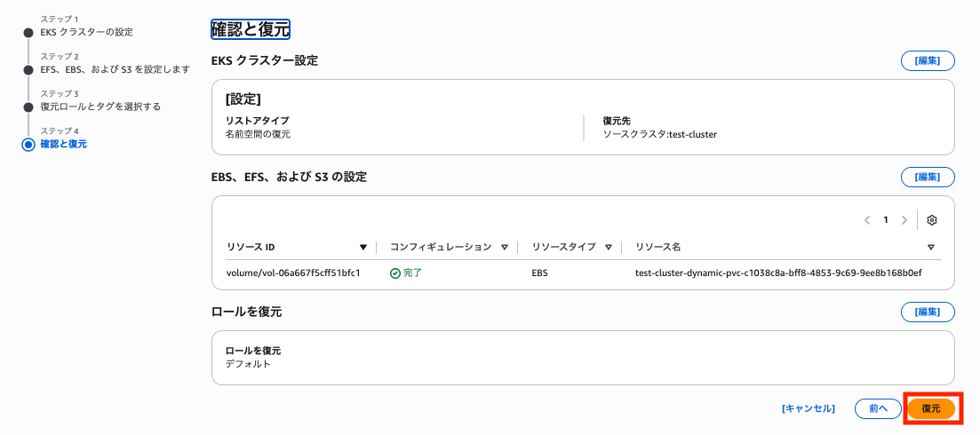Sort by コンフィギュレーション column arrow
Screen dimensions: 980x435
(505, 247)
